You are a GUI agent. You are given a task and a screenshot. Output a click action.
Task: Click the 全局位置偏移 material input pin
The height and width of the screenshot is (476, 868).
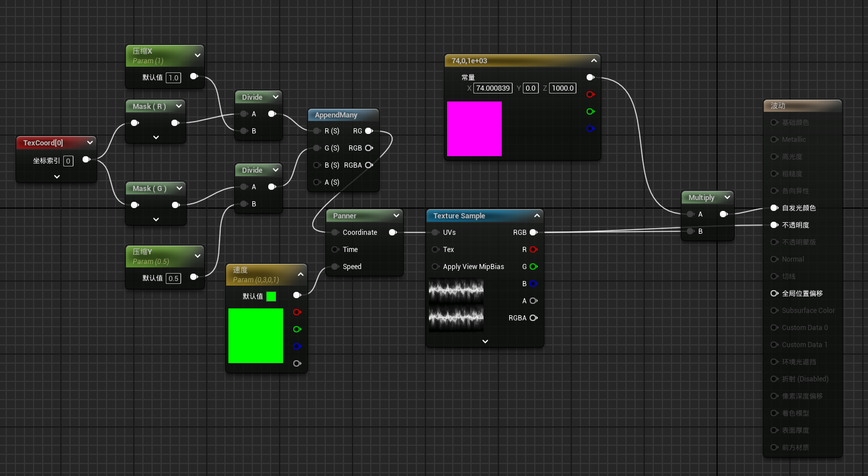coord(775,294)
